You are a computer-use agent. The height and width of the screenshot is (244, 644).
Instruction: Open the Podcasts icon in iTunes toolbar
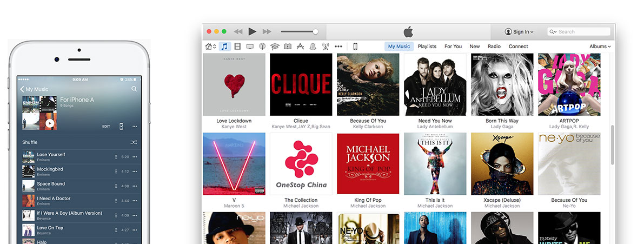[x=262, y=47]
